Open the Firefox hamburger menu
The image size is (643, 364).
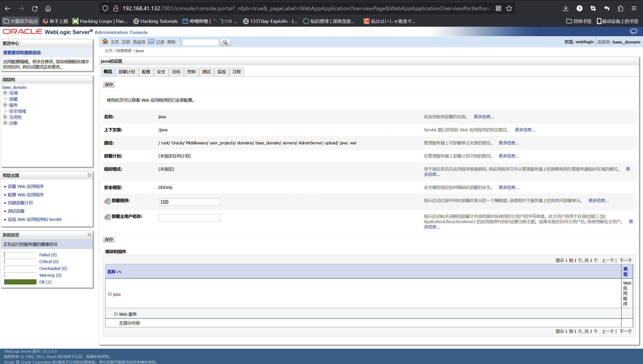[x=634, y=9]
